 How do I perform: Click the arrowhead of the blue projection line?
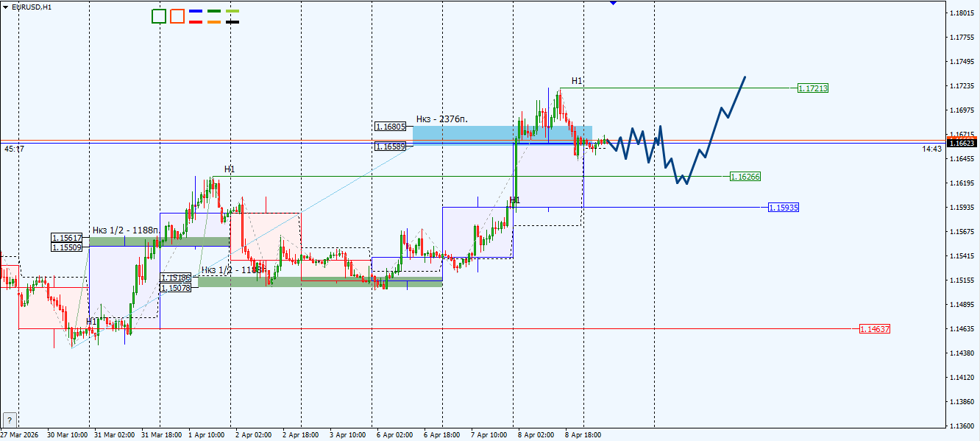745,76
